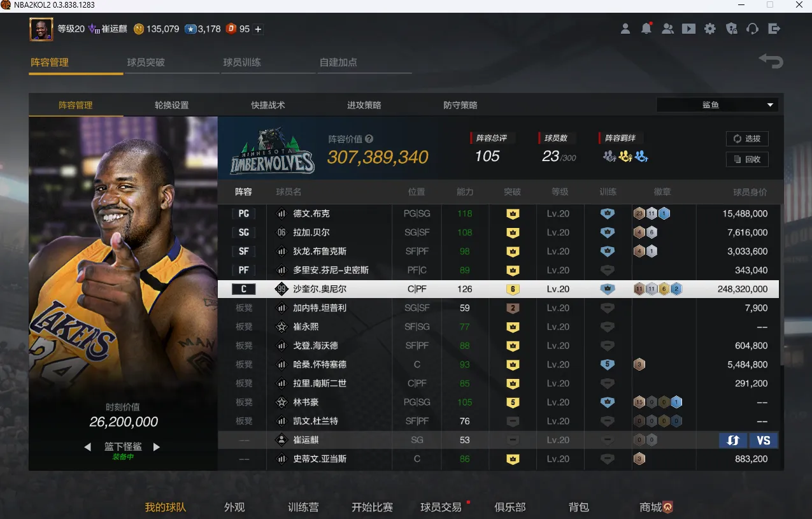This screenshot has height=519, width=812.
Task: Click right arrow beside 篮下怪鲨
Action: click(x=157, y=447)
